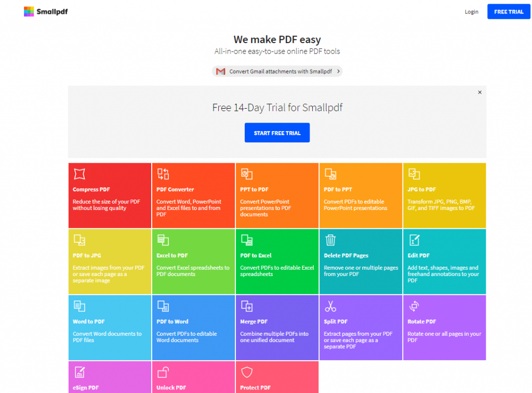The image size is (532, 393).
Task: Open the Compress PDF title link
Action: click(91, 189)
